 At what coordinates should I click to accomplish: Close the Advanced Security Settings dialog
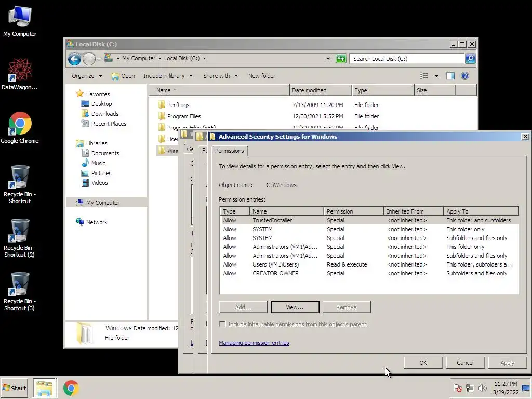(525, 137)
